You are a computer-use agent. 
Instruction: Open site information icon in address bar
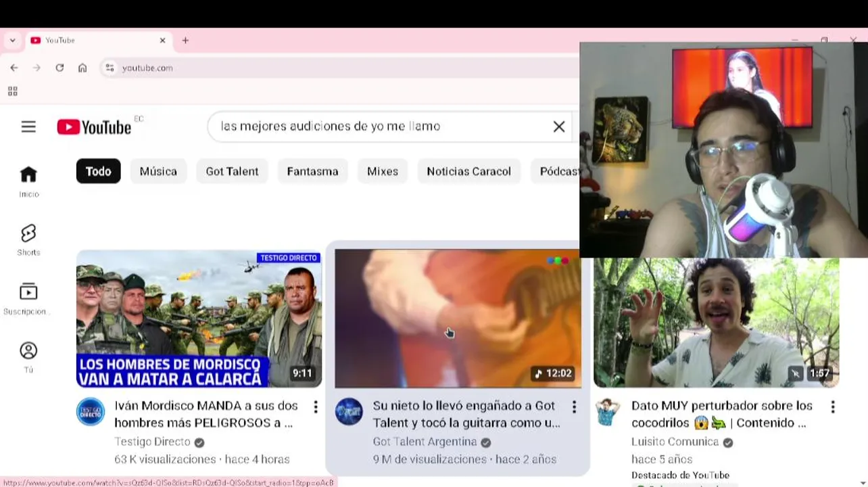(x=110, y=68)
